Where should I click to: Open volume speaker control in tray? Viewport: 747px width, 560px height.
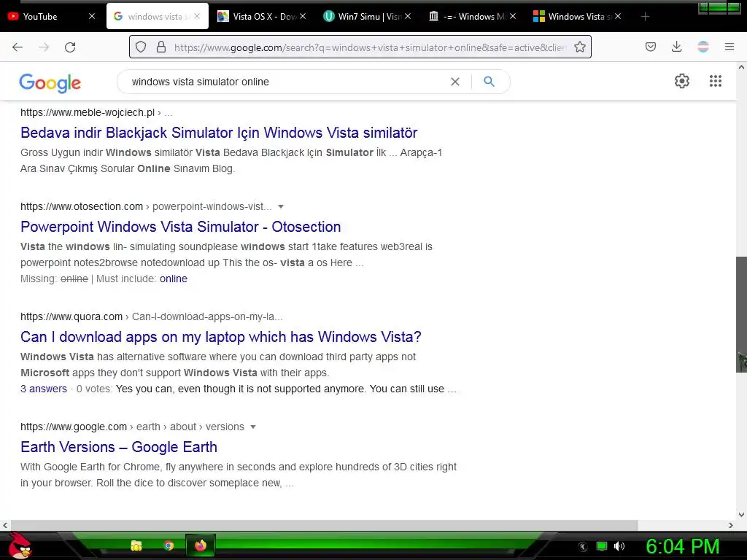(619, 546)
